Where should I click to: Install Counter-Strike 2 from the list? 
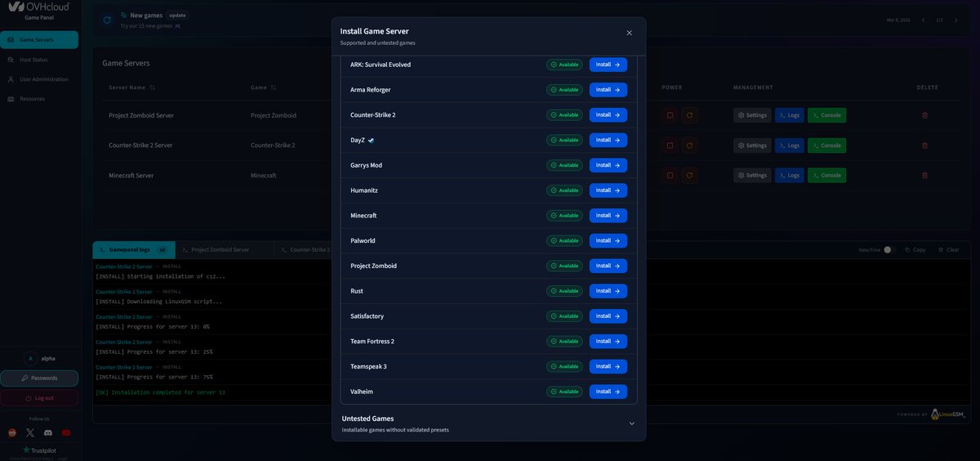(x=608, y=115)
